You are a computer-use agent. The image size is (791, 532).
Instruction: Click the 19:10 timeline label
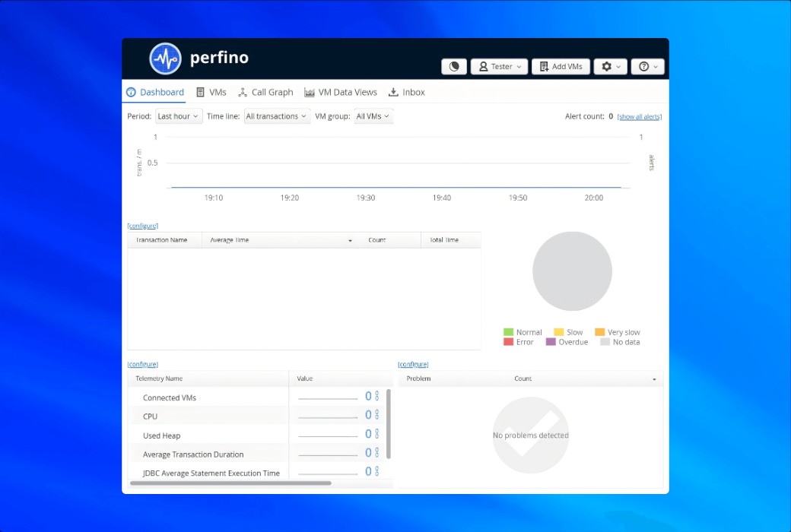[x=214, y=198]
